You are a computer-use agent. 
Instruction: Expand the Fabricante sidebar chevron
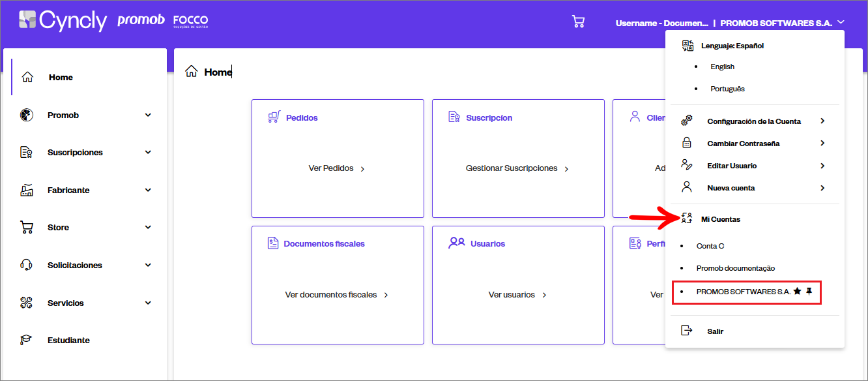148,190
